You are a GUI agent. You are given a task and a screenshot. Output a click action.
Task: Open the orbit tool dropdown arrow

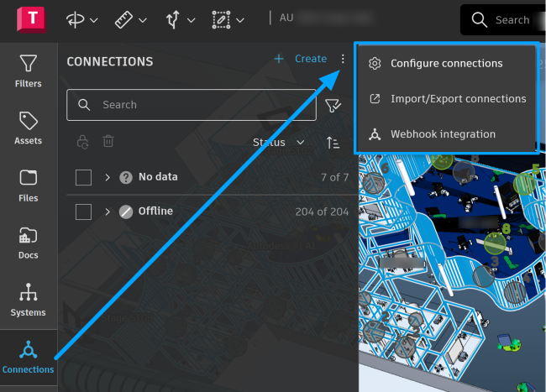(94, 20)
